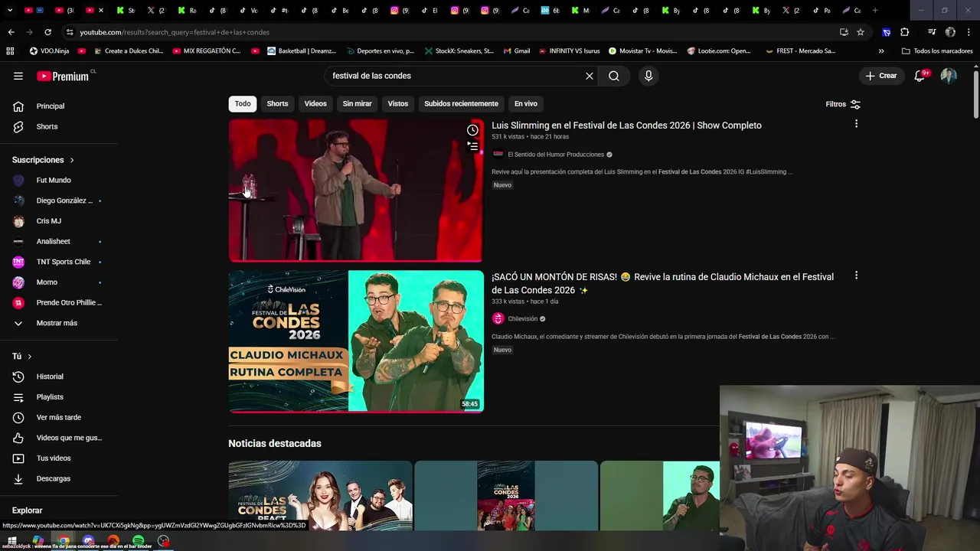Viewport: 980px width, 551px height.
Task: Open new browser tab with plus
Action: 875,11
